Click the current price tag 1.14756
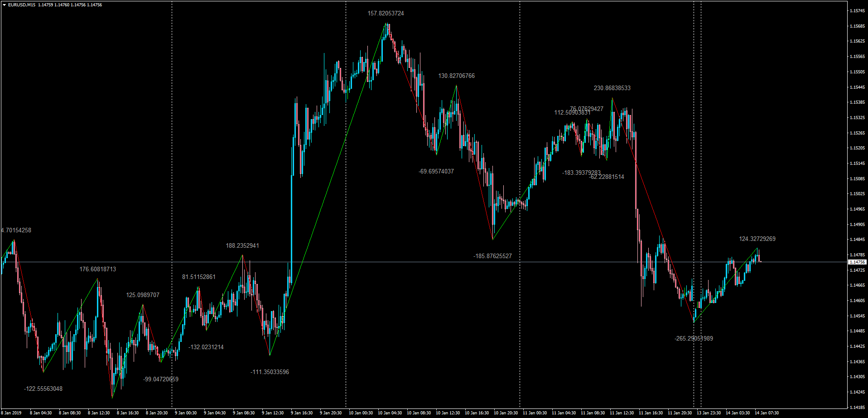Image resolution: width=868 pixels, height=418 pixels. [857, 262]
